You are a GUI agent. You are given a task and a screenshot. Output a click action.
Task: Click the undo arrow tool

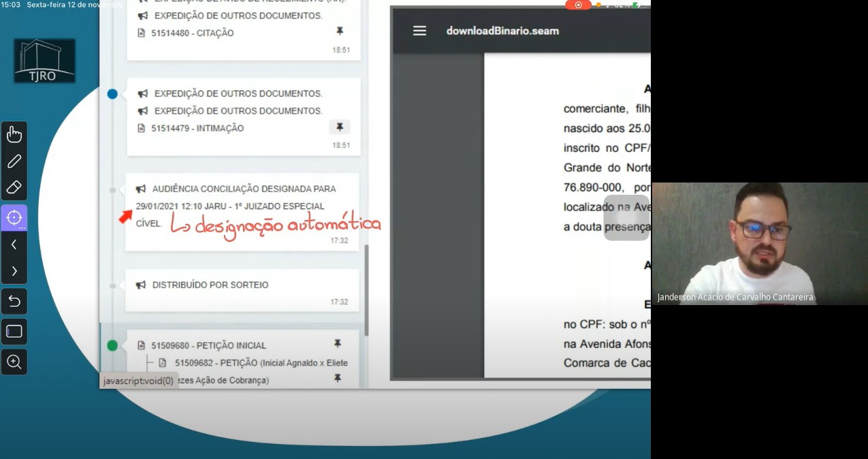point(14,301)
